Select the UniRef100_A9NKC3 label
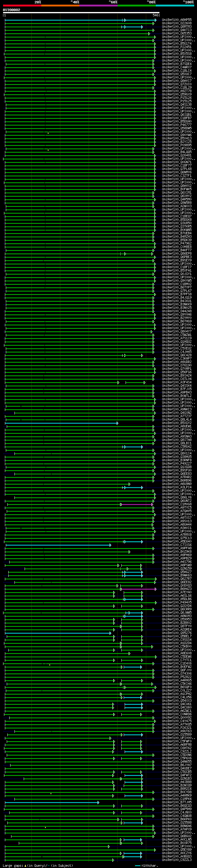This screenshot has height=868, width=197. (177, 410)
